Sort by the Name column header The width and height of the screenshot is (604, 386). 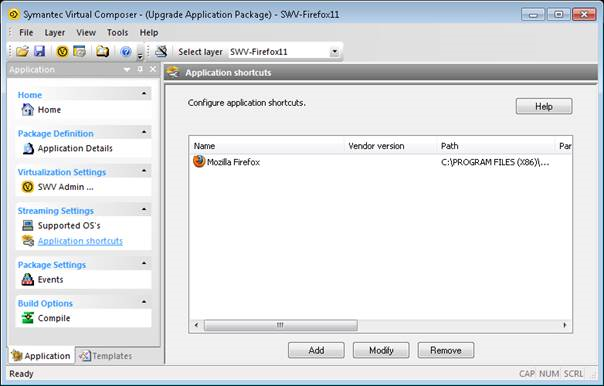pos(267,146)
